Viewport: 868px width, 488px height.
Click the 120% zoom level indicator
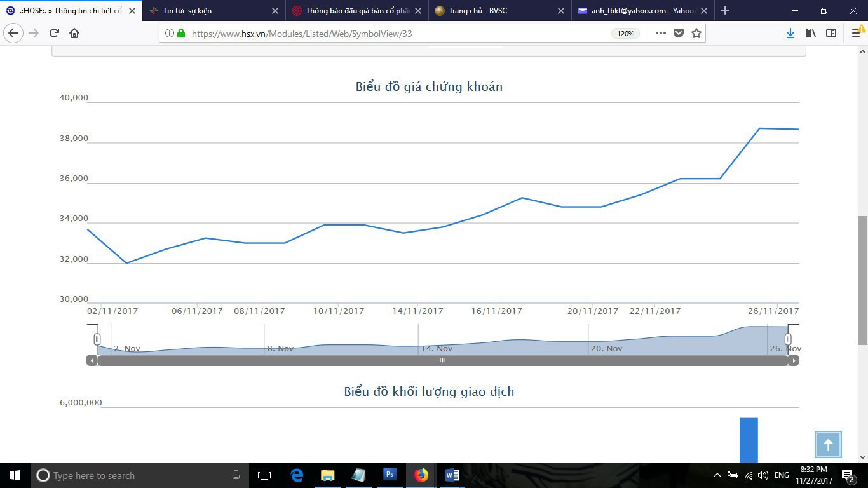[625, 34]
